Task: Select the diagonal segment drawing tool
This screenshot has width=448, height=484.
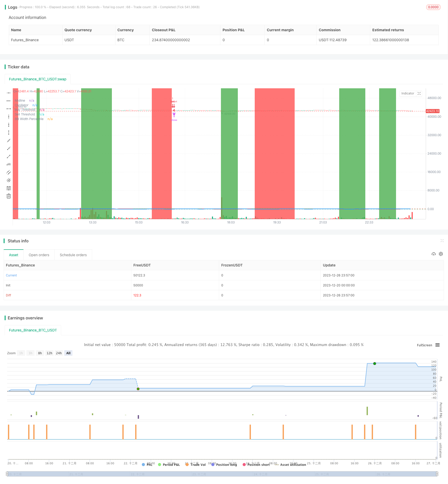Action: pyautogui.click(x=9, y=156)
